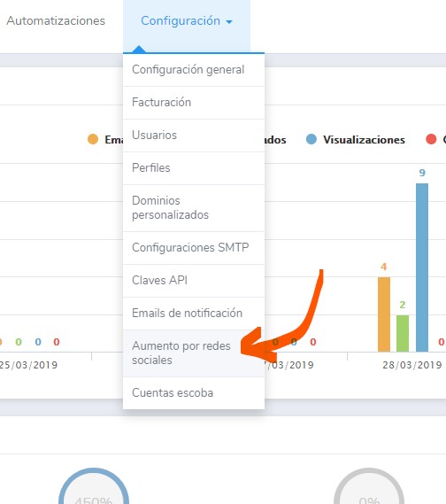Go to Usuarios in the menu

(x=194, y=136)
